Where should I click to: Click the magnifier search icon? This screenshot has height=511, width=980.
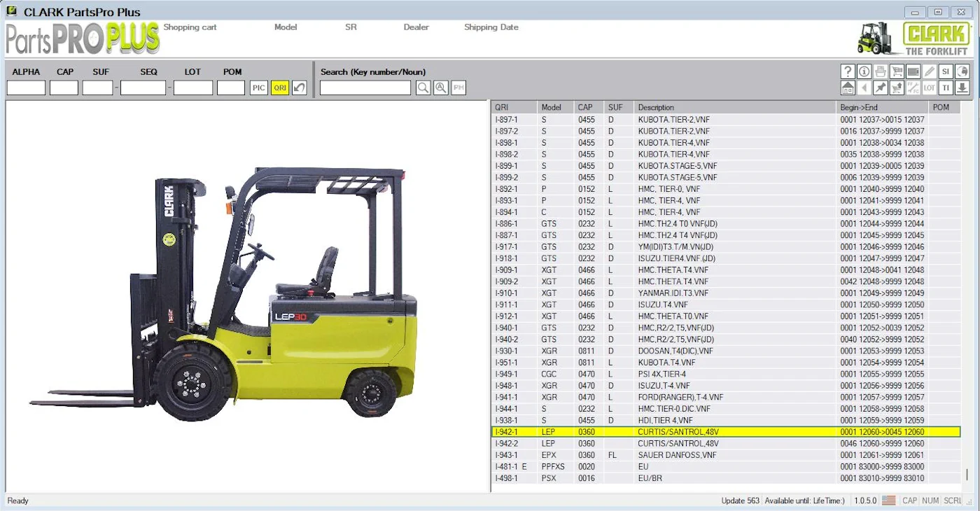click(x=423, y=87)
